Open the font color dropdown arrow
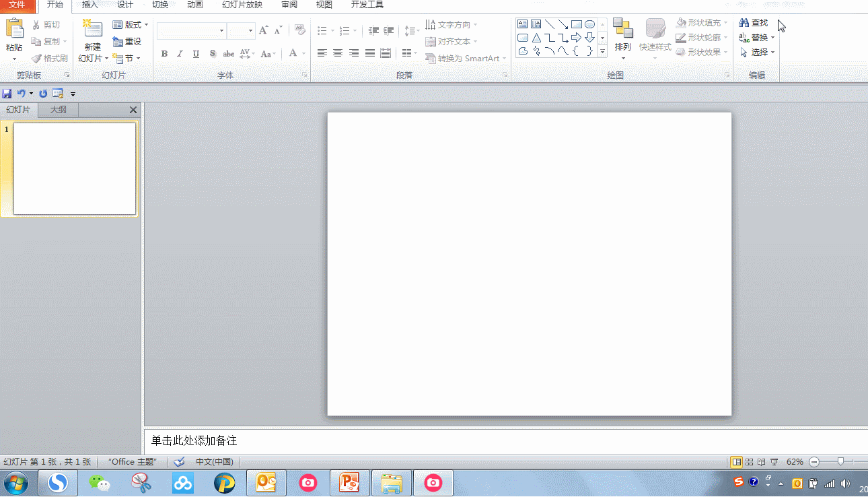This screenshot has height=497, width=868. coord(305,54)
